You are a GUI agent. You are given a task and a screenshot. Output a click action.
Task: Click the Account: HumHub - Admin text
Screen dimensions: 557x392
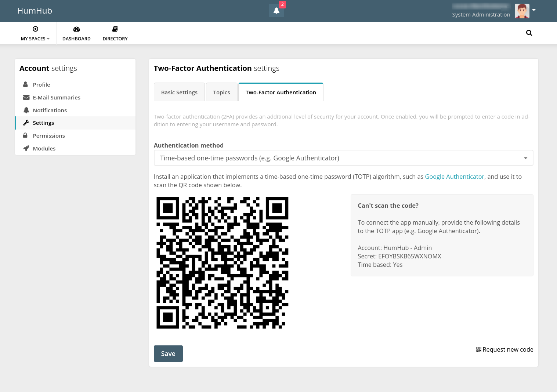tap(395, 248)
